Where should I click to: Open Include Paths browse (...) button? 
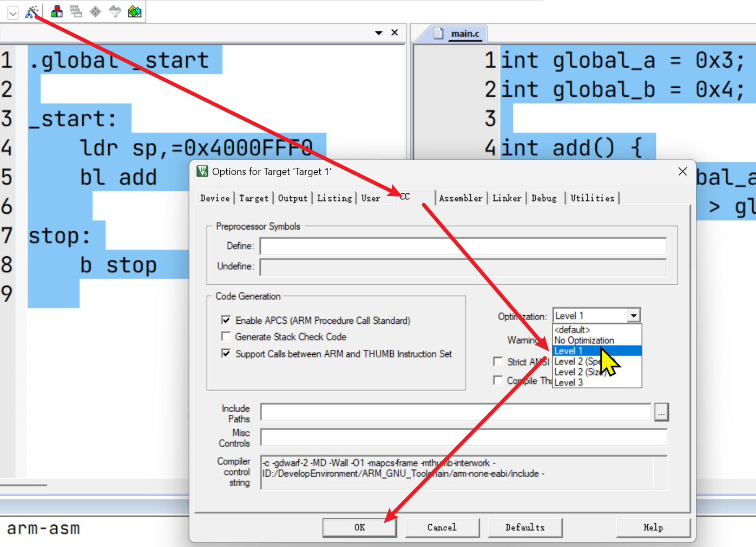(661, 412)
